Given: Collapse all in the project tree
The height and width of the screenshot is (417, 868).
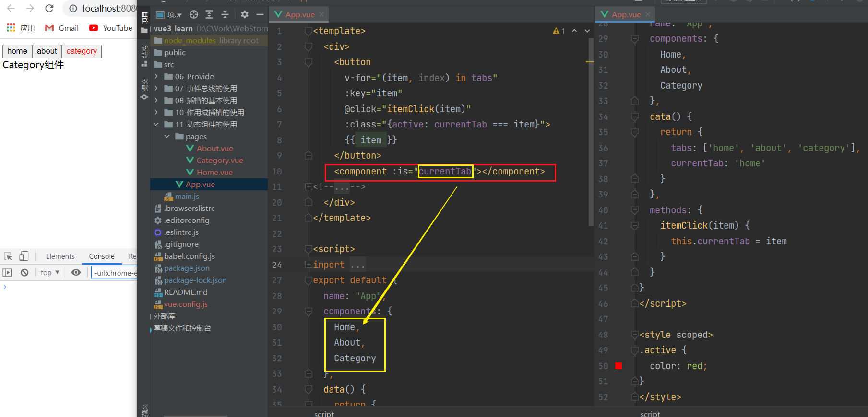Looking at the screenshot, I should click(225, 14).
